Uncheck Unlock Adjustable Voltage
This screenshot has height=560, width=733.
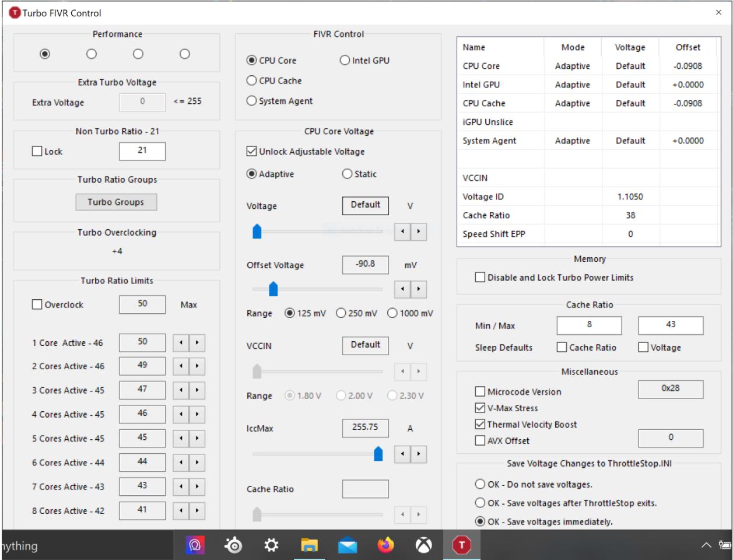(x=252, y=152)
